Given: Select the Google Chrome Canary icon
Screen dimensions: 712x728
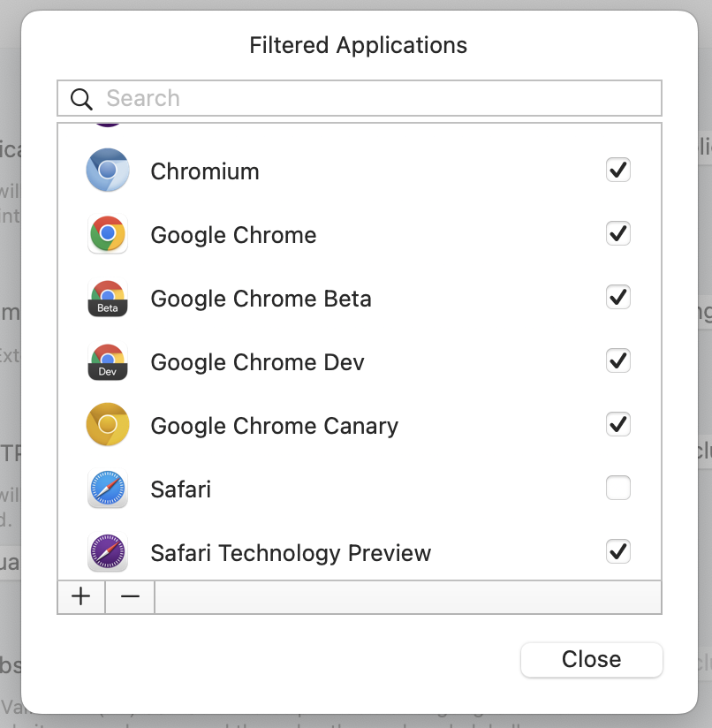Looking at the screenshot, I should click(x=107, y=425).
